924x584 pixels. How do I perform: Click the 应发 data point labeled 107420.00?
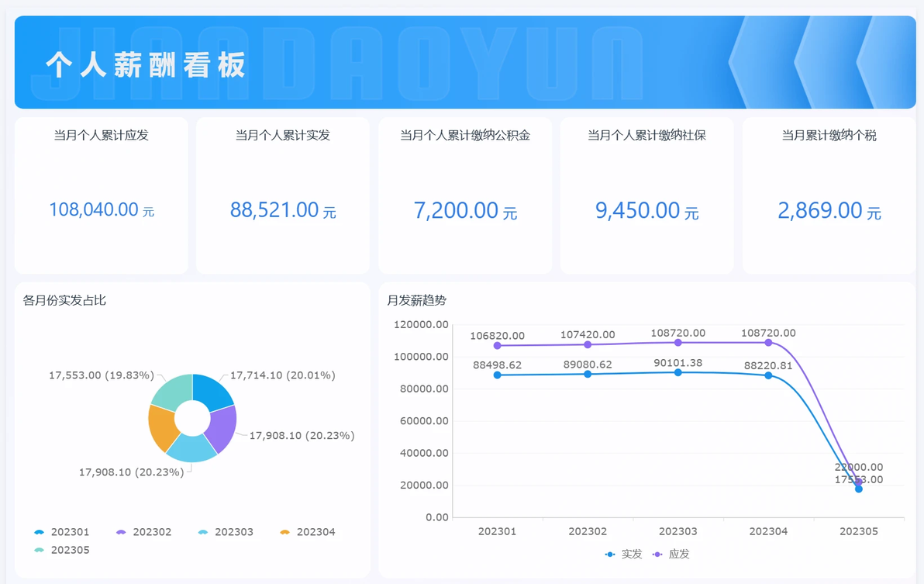(x=588, y=344)
